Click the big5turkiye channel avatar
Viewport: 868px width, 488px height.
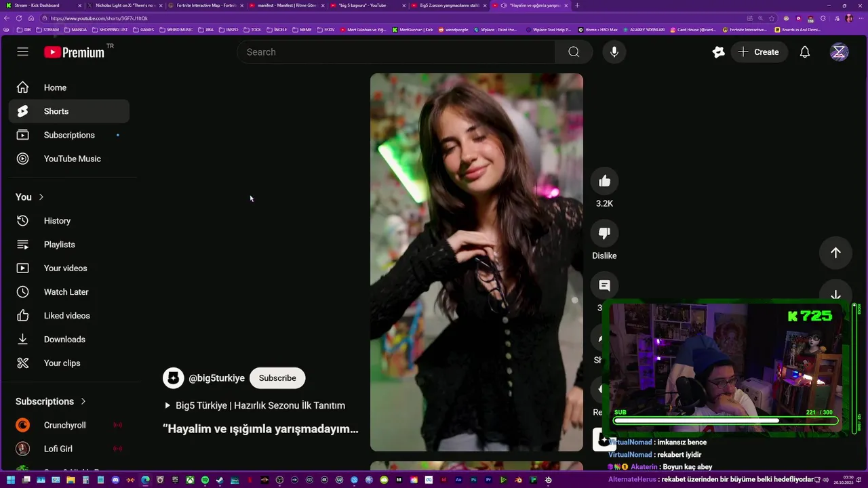click(x=174, y=378)
